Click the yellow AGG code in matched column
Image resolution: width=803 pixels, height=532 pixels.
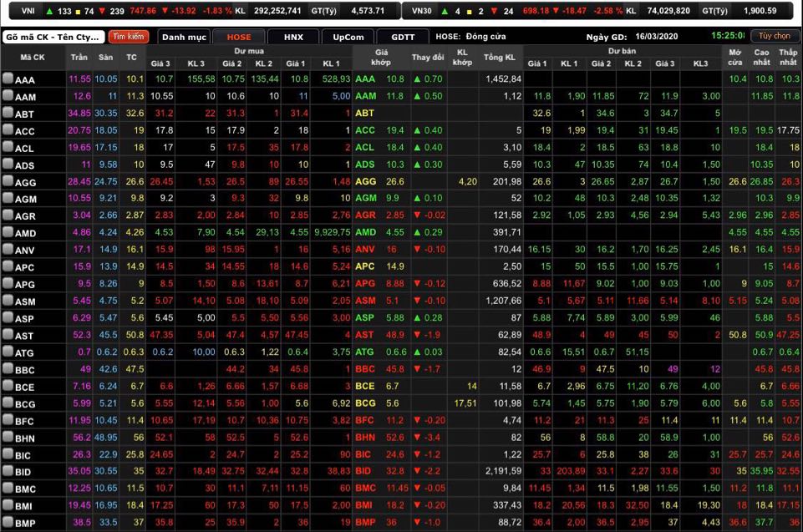point(366,181)
